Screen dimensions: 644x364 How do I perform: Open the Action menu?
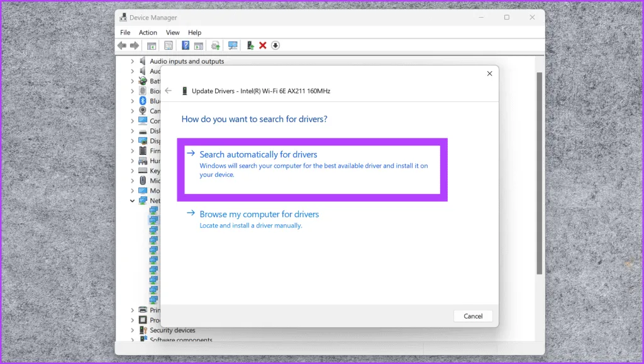(148, 32)
